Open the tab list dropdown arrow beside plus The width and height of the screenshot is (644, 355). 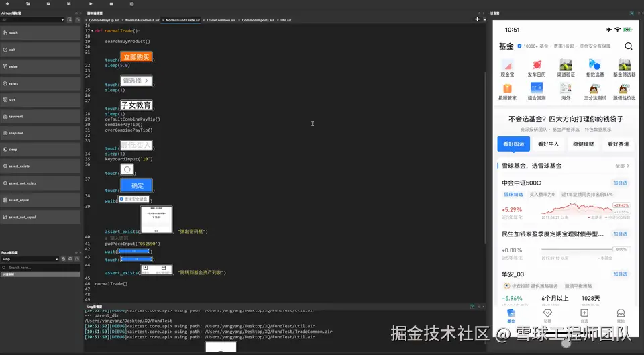[x=484, y=19]
